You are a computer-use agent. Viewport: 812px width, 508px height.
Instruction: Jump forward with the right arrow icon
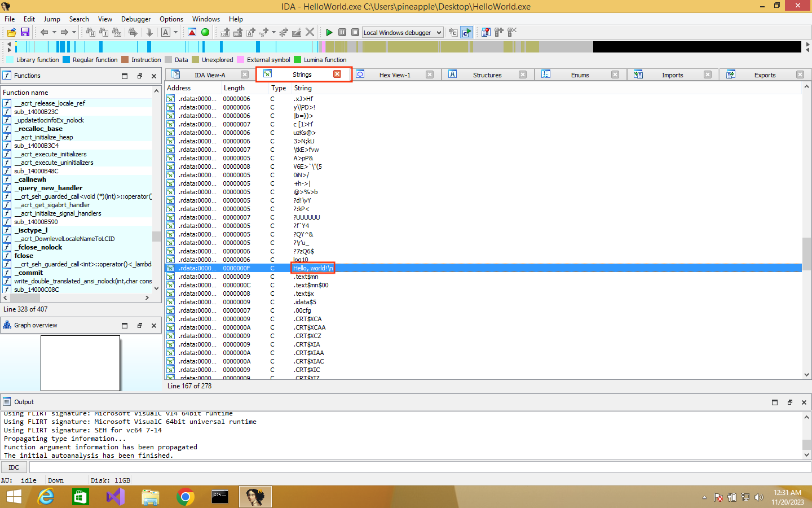(64, 32)
